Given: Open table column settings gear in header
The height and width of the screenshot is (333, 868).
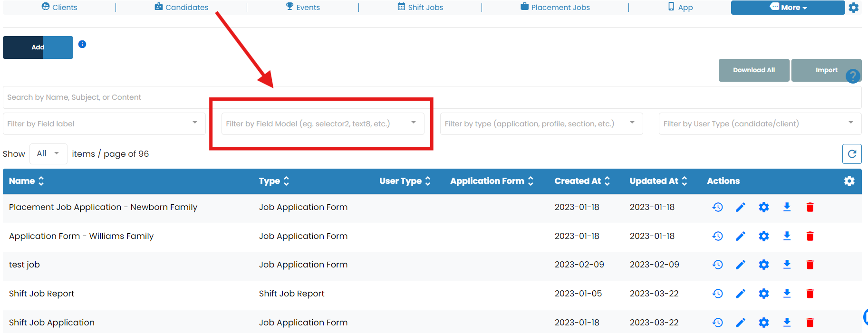Looking at the screenshot, I should pos(849,181).
